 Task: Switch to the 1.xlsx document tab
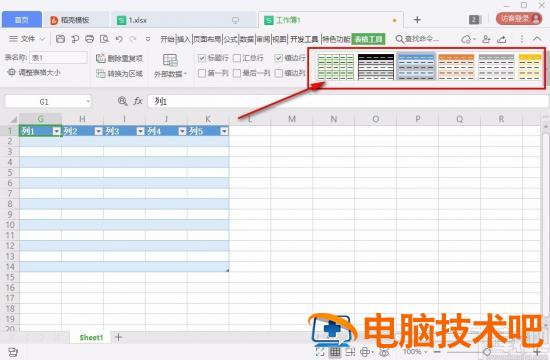[183, 20]
